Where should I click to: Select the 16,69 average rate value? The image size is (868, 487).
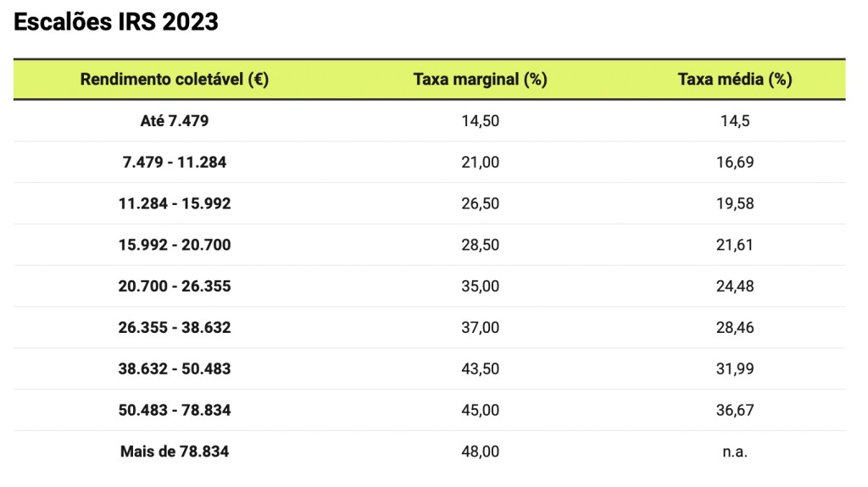pos(735,163)
